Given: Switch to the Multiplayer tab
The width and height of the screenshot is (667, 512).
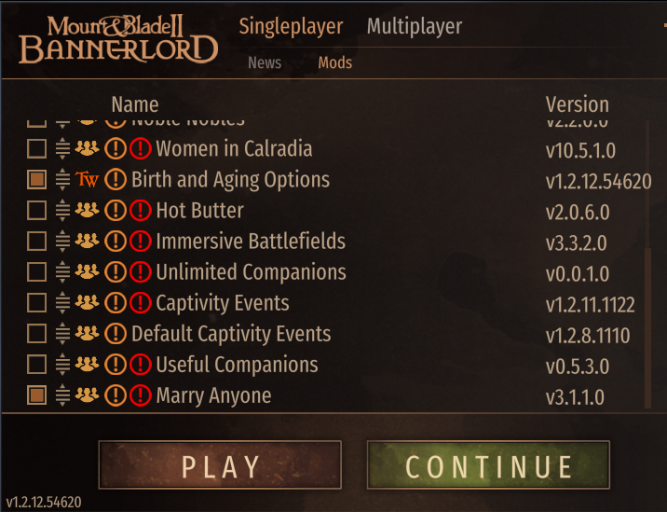Looking at the screenshot, I should [414, 26].
